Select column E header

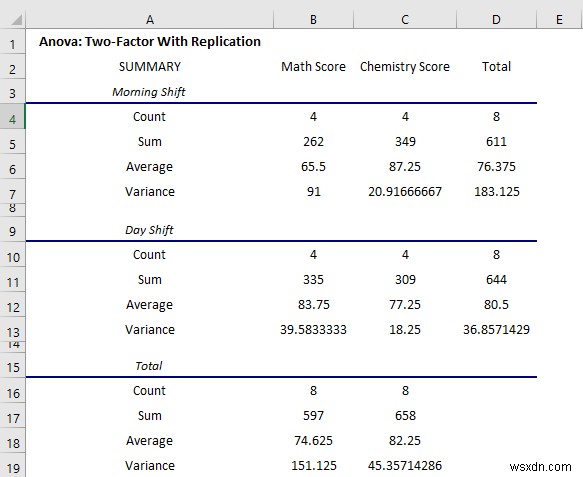pos(560,19)
